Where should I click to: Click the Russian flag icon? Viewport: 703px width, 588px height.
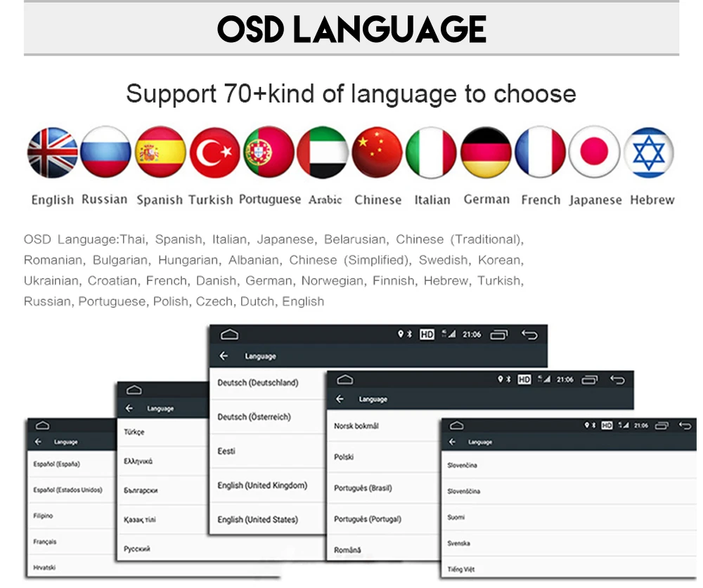[x=106, y=152]
